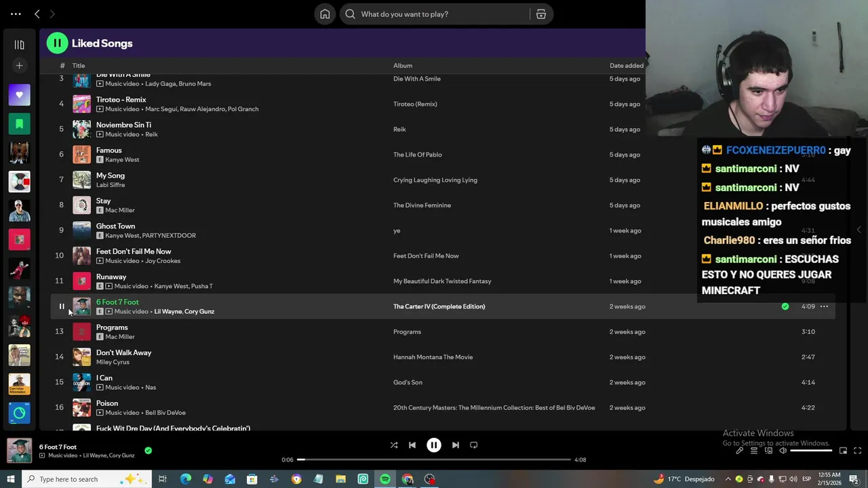Mute with the speaker icon
The width and height of the screenshot is (868, 488).
click(783, 451)
